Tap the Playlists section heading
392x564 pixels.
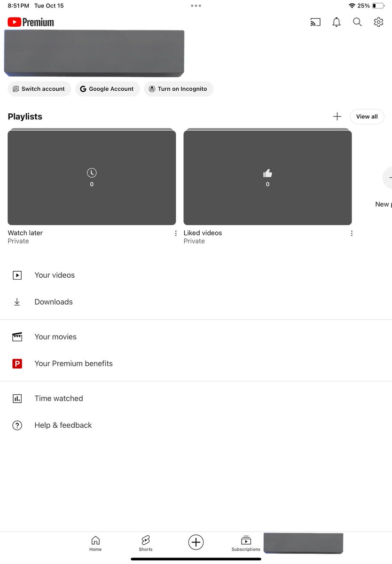[x=25, y=117]
